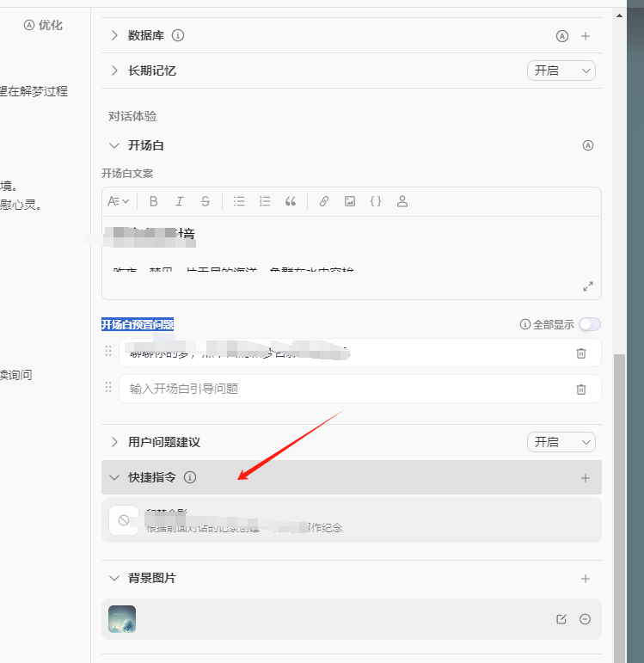Expand the 数据库 section
The image size is (644, 663).
[x=114, y=36]
